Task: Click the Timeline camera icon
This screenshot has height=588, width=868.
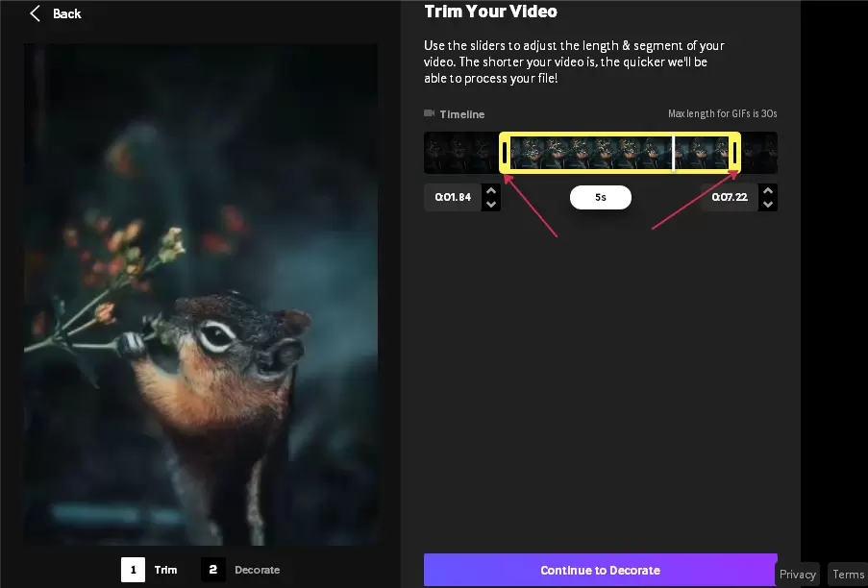Action: pyautogui.click(x=430, y=114)
